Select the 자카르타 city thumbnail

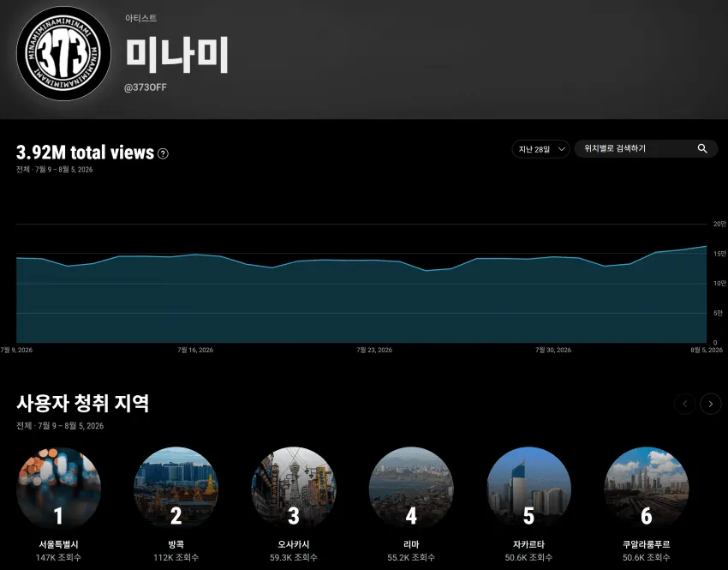(x=528, y=489)
